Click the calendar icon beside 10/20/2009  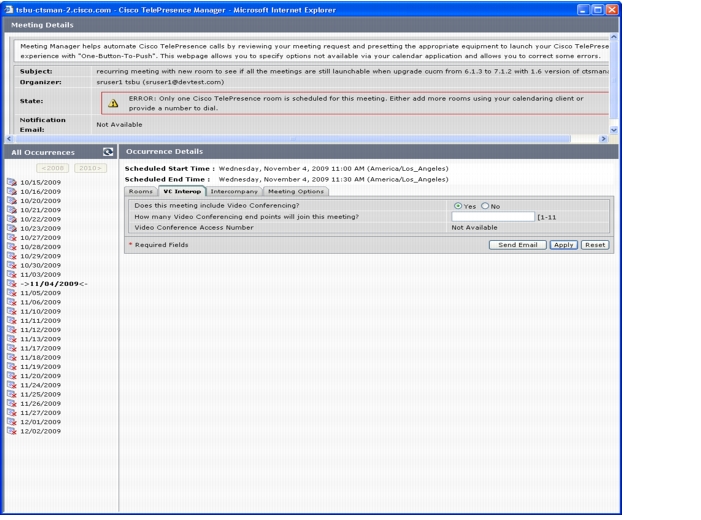(12, 200)
